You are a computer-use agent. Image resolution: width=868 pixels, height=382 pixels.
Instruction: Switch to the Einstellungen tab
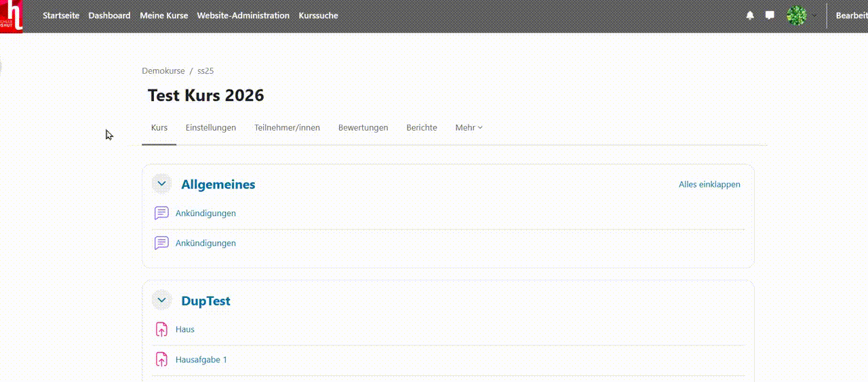click(x=211, y=128)
